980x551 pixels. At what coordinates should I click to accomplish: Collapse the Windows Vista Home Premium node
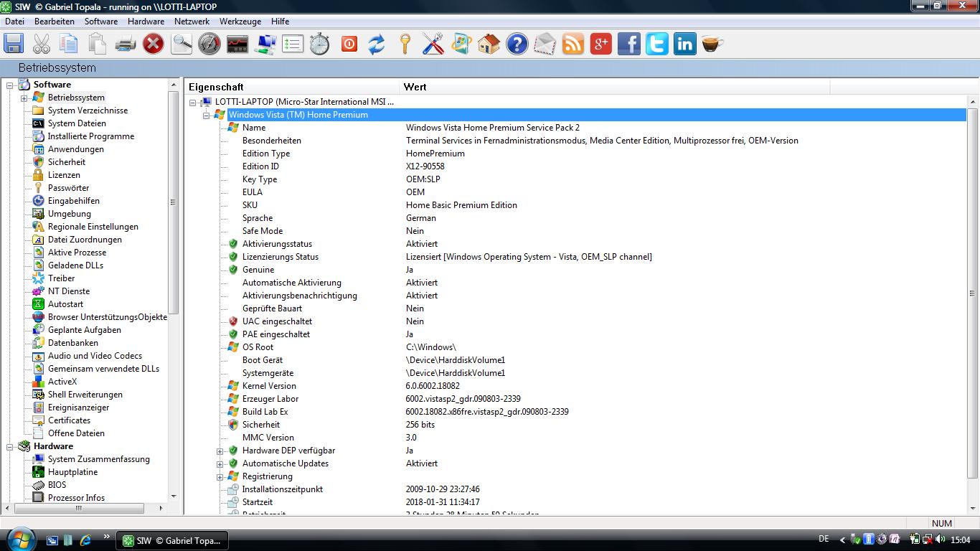206,115
